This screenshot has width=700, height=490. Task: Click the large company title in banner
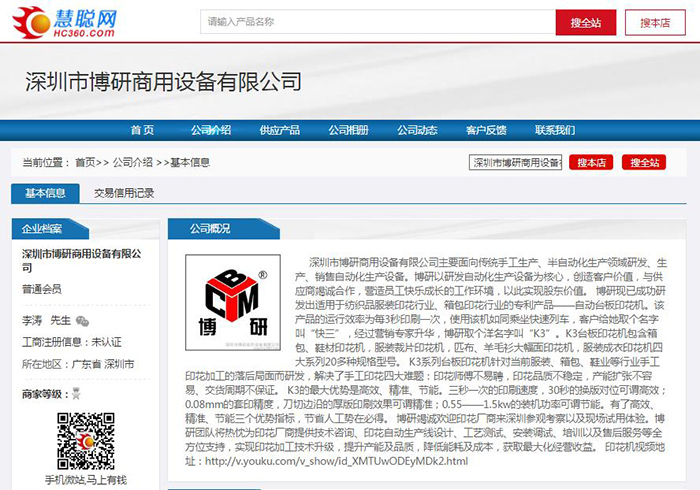(x=163, y=82)
